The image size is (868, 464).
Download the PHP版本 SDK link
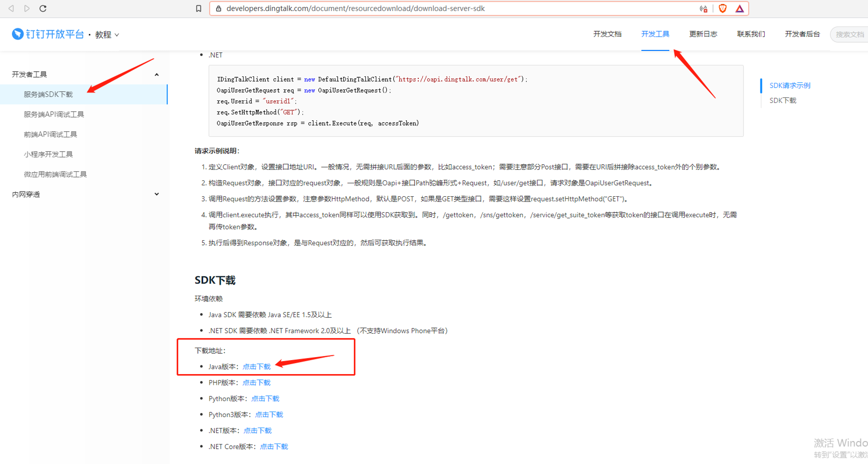256,383
